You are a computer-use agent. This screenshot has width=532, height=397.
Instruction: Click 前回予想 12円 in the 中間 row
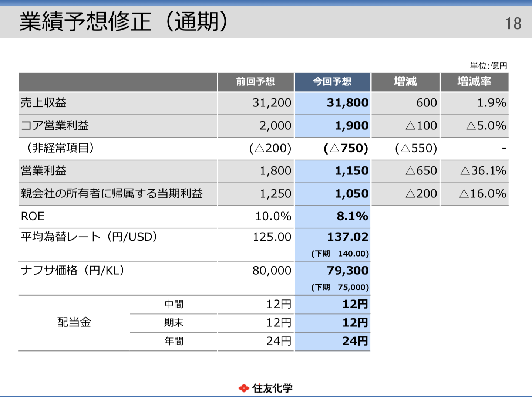279,304
